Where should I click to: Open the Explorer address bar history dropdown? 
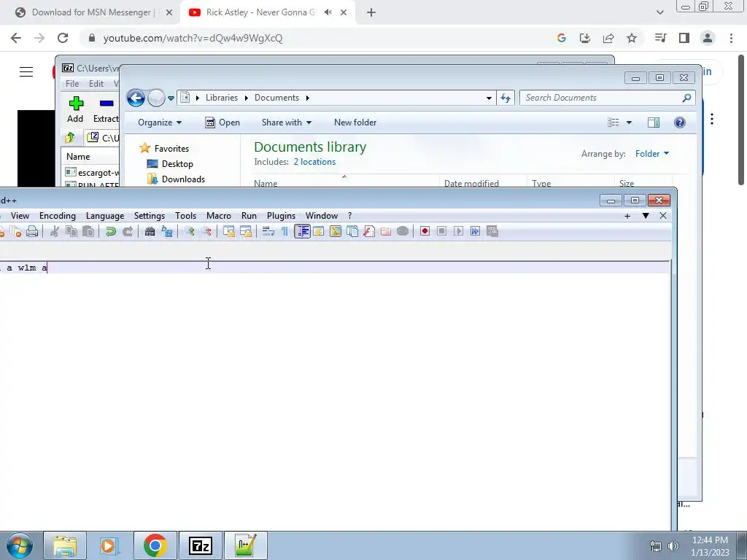[489, 98]
